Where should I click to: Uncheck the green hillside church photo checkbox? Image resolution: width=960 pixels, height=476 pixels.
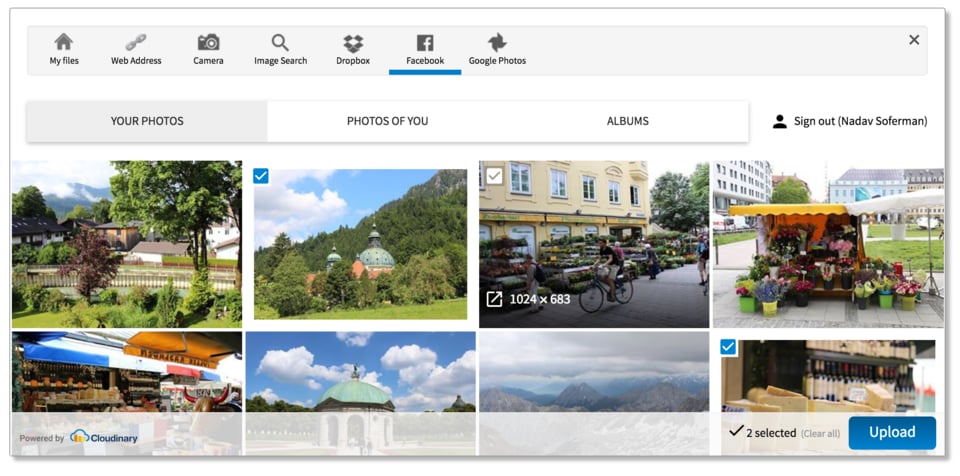261,176
